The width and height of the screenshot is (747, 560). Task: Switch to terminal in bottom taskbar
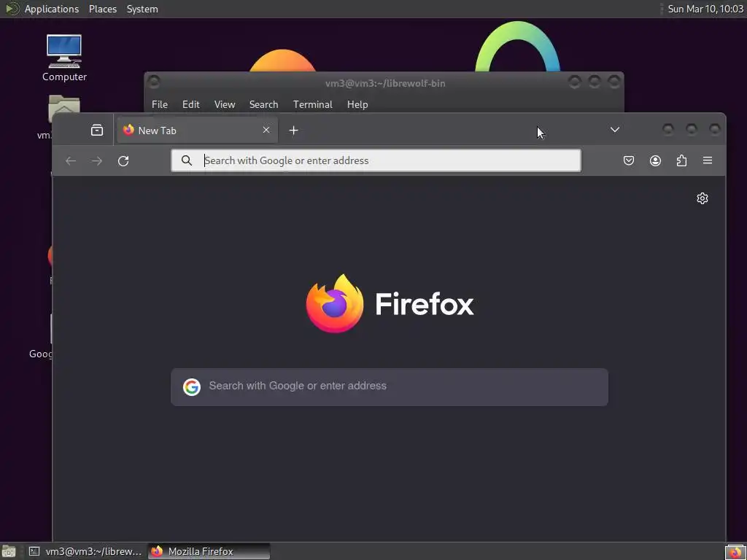[x=85, y=551]
